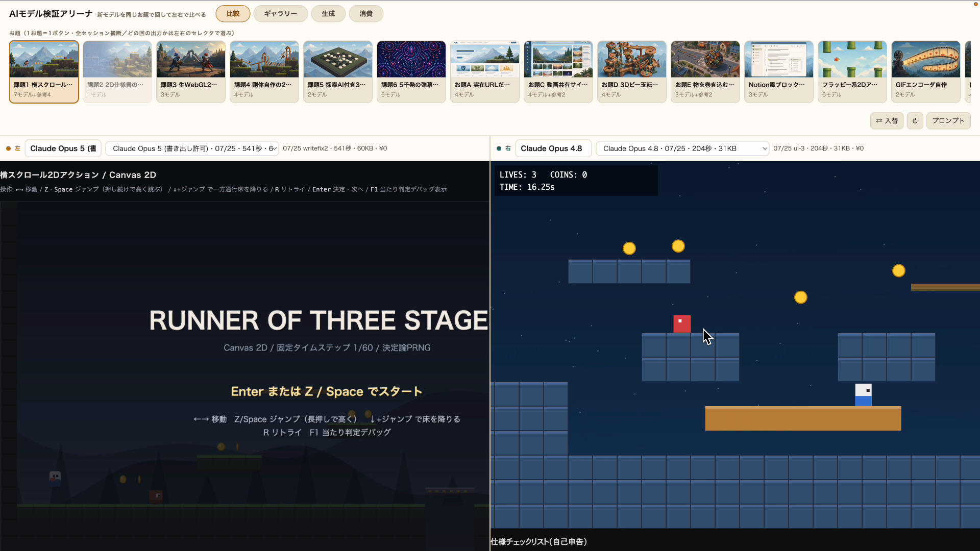Click the 'RUNNER OF THREE STAGE' game title
Image resolution: width=980 pixels, height=551 pixels.
[x=318, y=320]
